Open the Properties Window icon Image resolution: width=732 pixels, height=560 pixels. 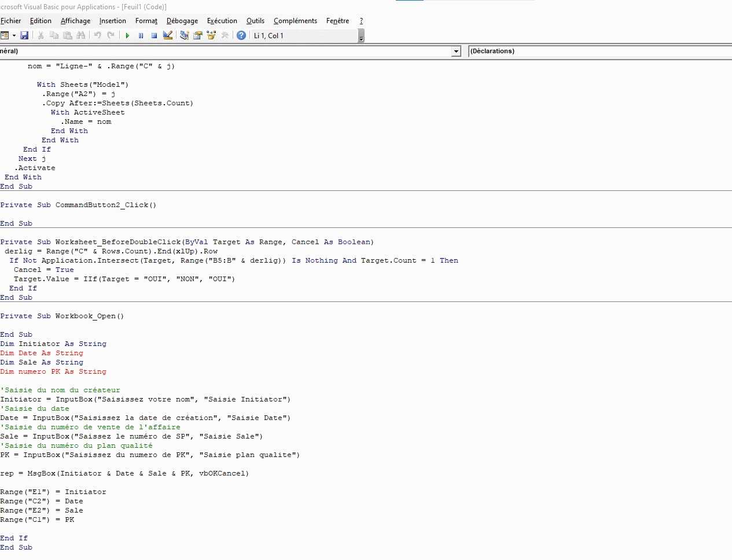coord(198,36)
